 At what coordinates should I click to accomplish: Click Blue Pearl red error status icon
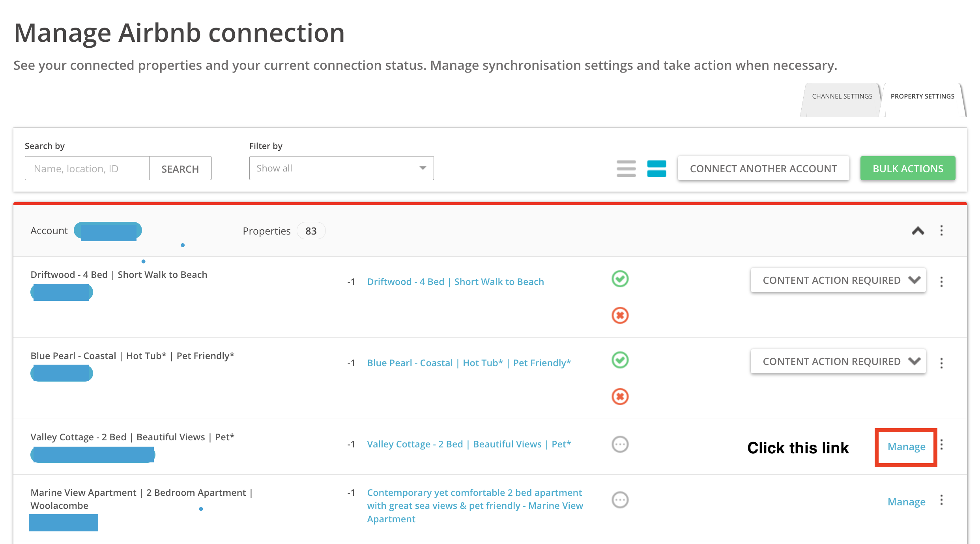click(620, 397)
